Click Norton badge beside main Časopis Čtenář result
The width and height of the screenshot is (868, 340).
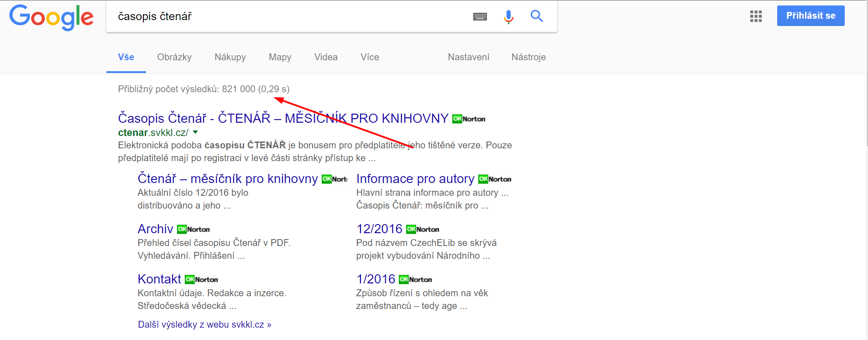point(469,119)
